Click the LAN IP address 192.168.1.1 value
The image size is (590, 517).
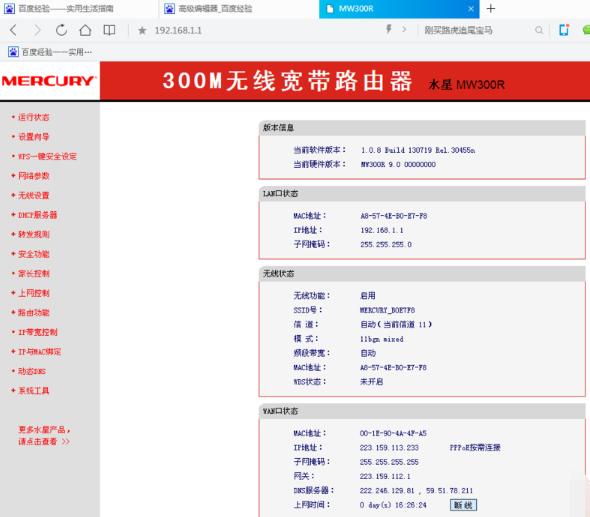coord(382,230)
